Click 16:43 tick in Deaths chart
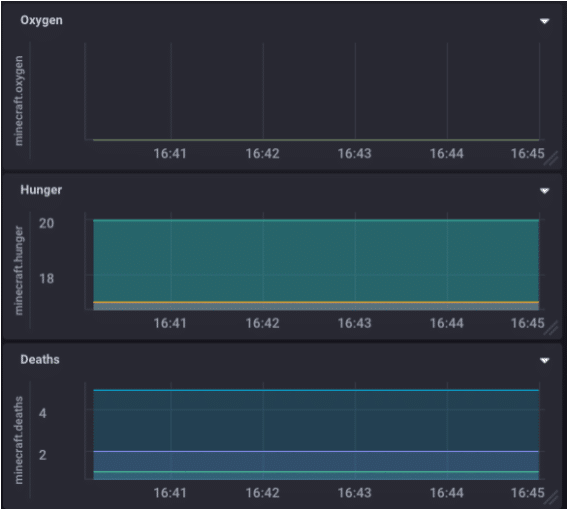This screenshot has width=570, height=510. [354, 493]
